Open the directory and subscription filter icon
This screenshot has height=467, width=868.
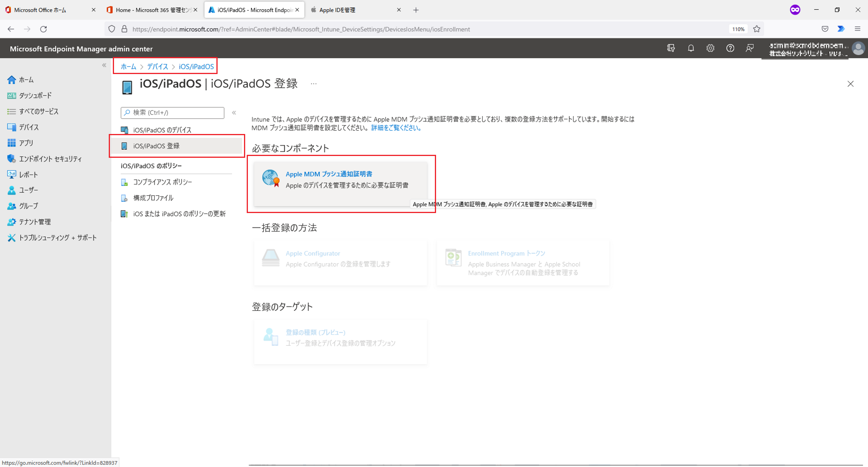point(671,48)
